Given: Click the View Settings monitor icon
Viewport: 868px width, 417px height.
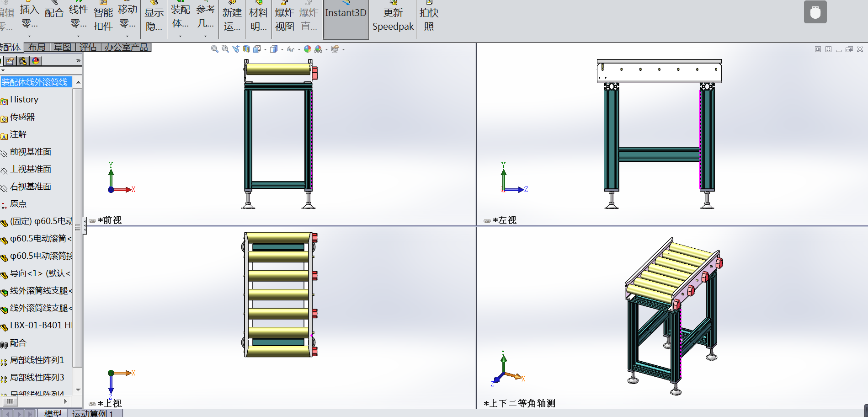Looking at the screenshot, I should tap(335, 49).
